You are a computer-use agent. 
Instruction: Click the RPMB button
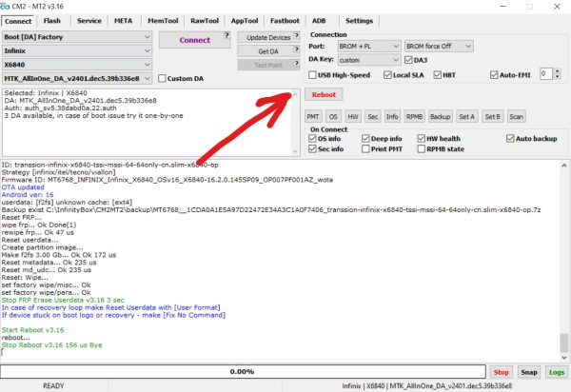coord(414,117)
